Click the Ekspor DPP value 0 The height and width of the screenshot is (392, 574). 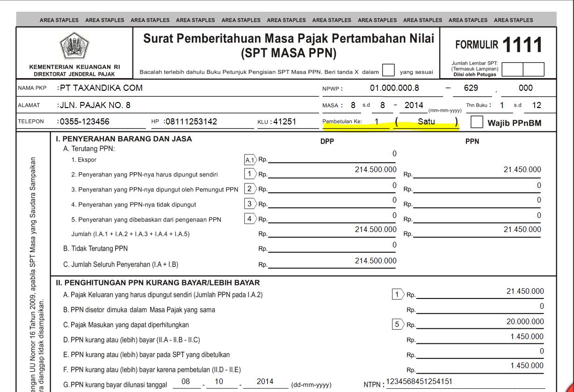(x=394, y=154)
